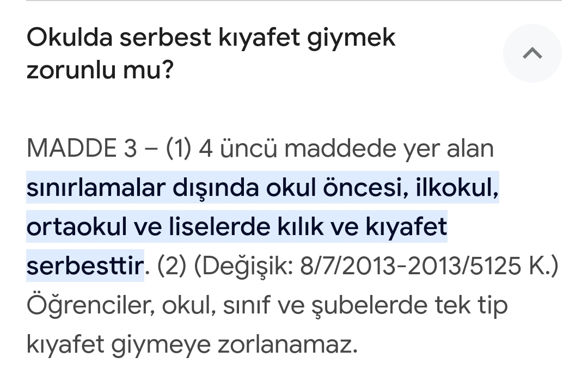This screenshot has height=388, width=588.
Task: Click the phrase 'tek tip' in the paragraph
Action: [471, 305]
